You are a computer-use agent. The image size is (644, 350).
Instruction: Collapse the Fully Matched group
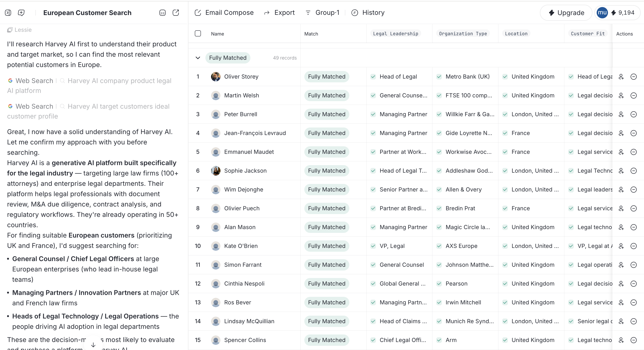pos(198,58)
